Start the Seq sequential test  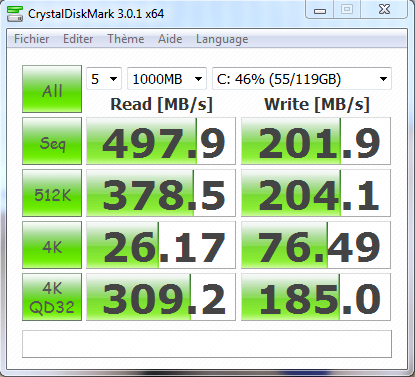pyautogui.click(x=52, y=141)
